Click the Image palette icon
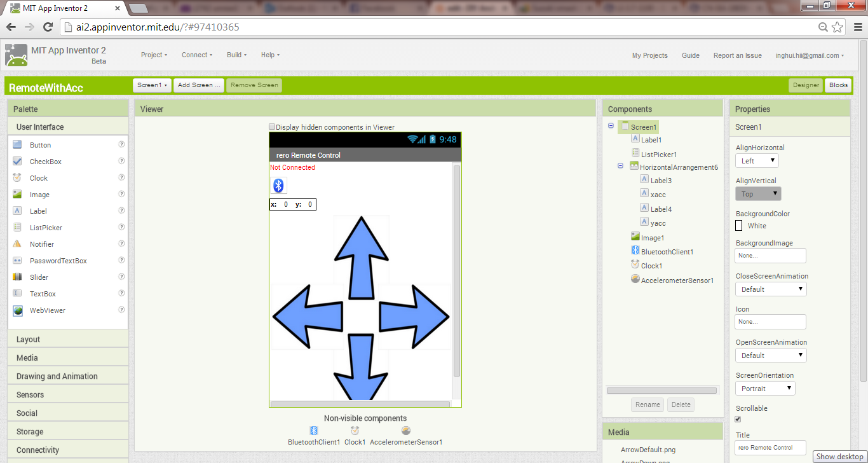 pos(17,194)
